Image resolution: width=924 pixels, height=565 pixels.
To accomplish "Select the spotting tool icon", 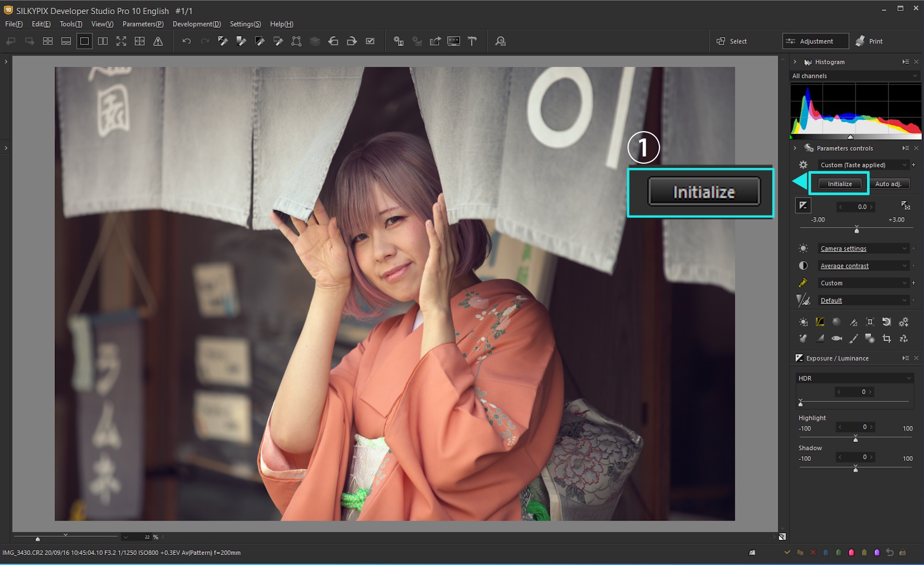I will click(x=803, y=338).
